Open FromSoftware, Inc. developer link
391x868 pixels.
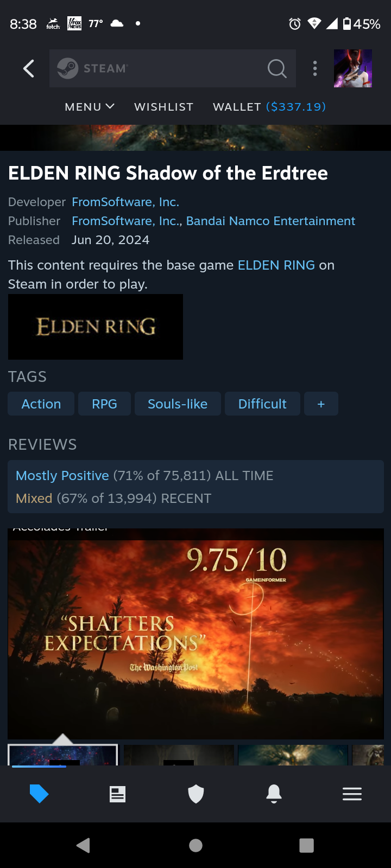125,202
